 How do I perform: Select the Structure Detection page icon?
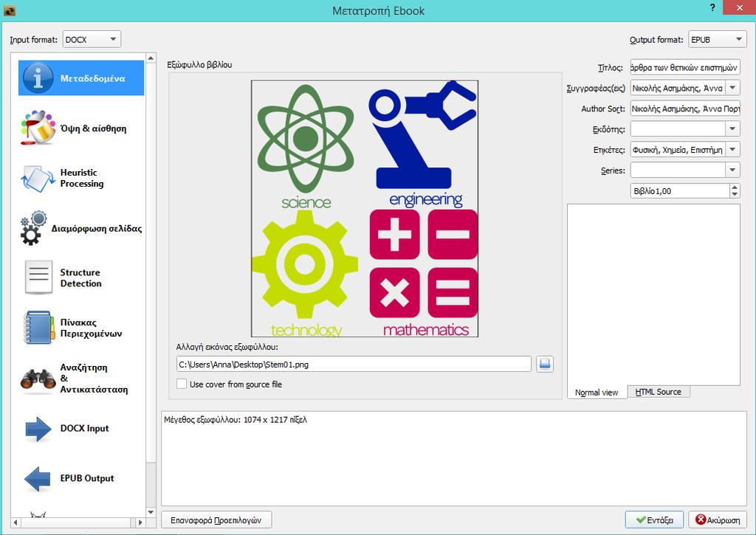(38, 277)
